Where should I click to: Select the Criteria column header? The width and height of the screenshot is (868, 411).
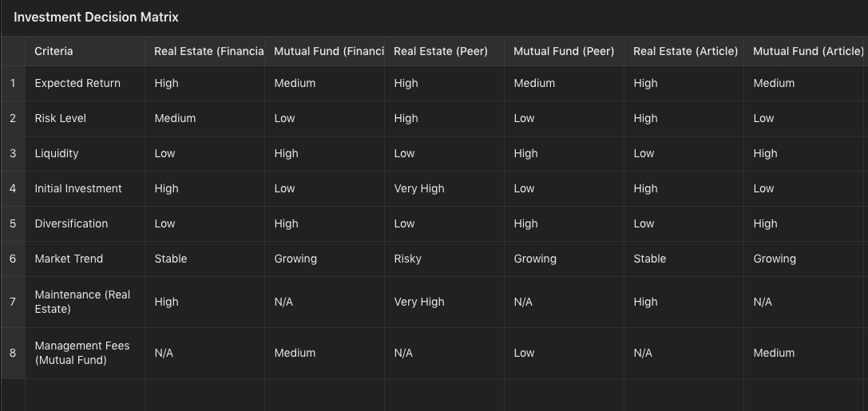click(x=85, y=51)
